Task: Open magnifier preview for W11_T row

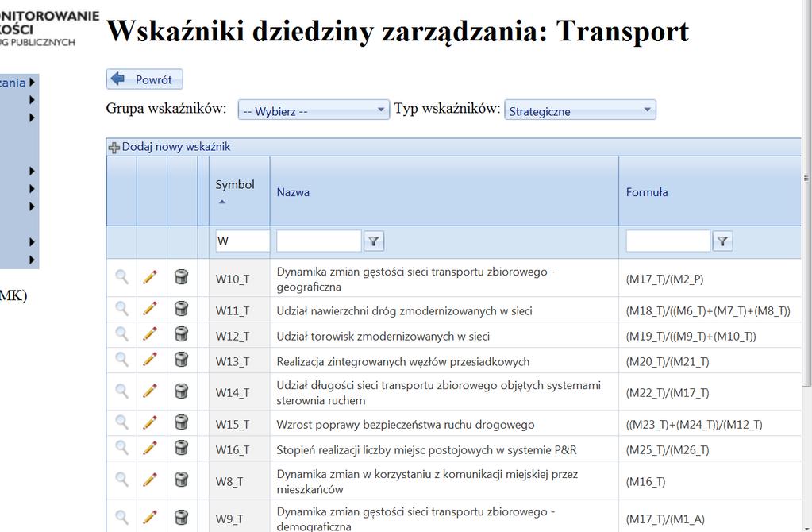Action: tap(121, 309)
